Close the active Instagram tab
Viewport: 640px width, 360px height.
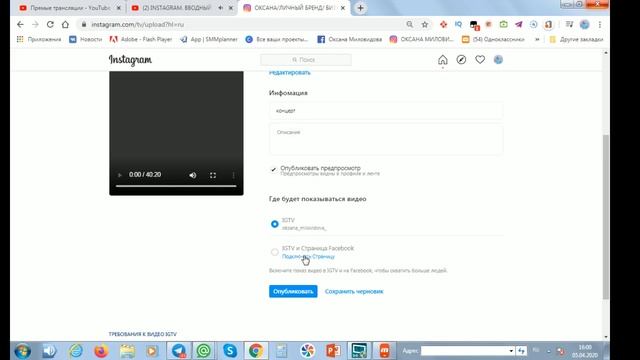(343, 8)
